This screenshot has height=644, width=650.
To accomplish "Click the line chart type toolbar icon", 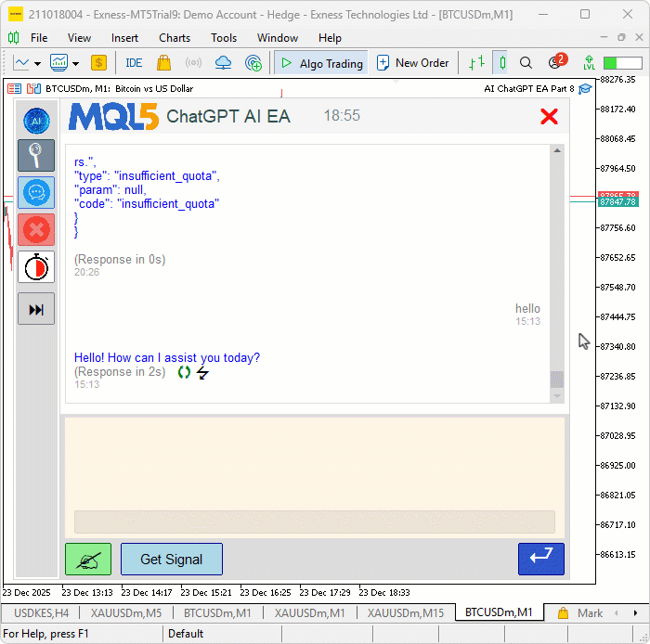I will pos(21,63).
